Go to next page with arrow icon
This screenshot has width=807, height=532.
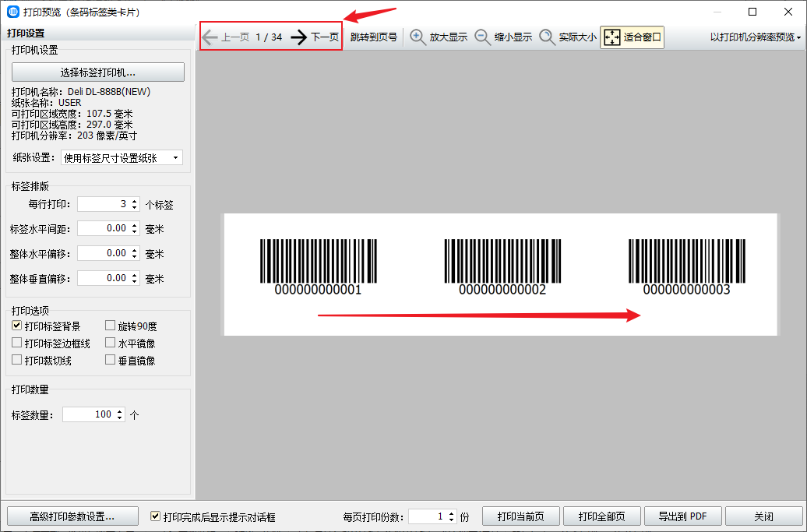coord(298,37)
